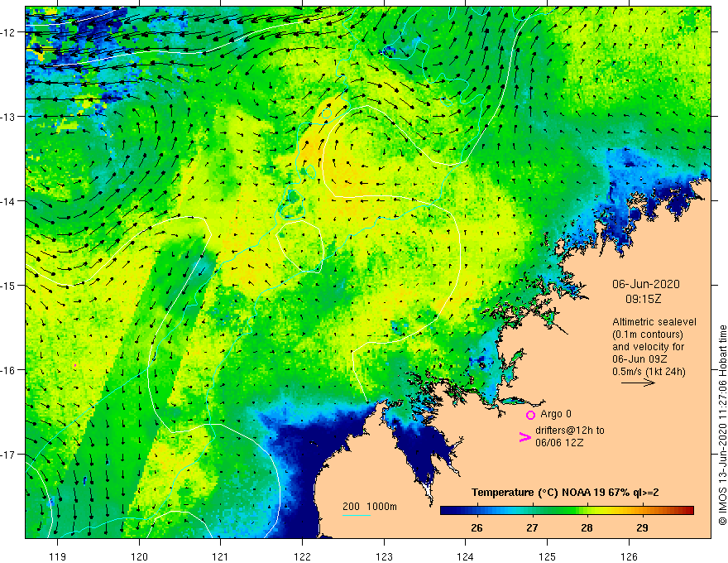Click the longitude label 123
This screenshot has width=728, height=563.
click(x=384, y=556)
